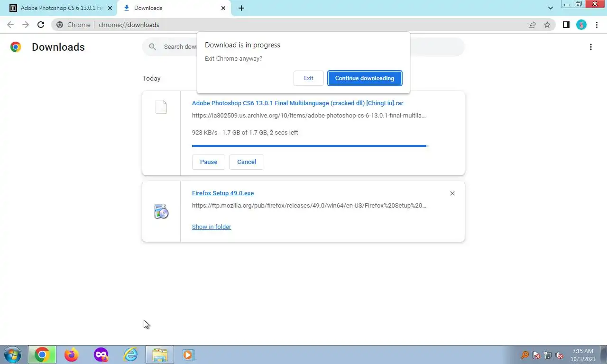Open the Firefox Setup 49.0.exe link
Screen dimensions: 607x364
[x=223, y=193]
